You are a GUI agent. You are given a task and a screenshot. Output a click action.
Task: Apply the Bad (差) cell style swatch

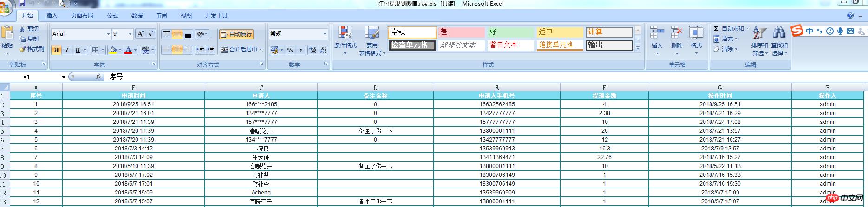coord(461,32)
